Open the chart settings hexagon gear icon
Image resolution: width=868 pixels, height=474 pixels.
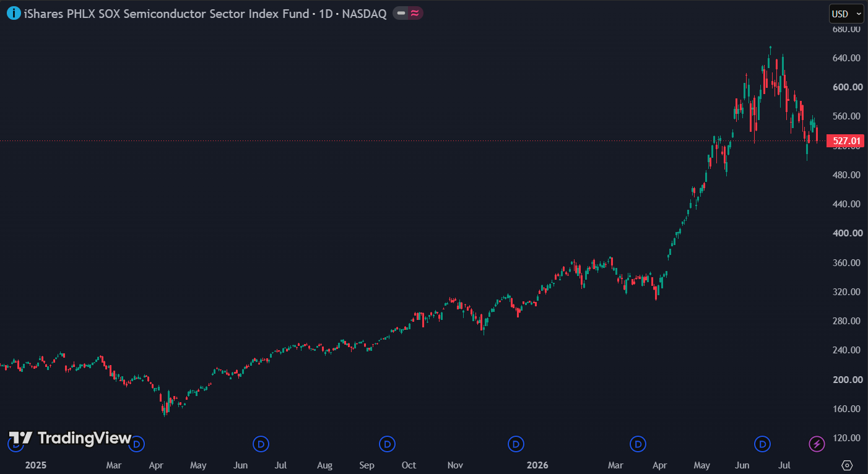(848, 465)
